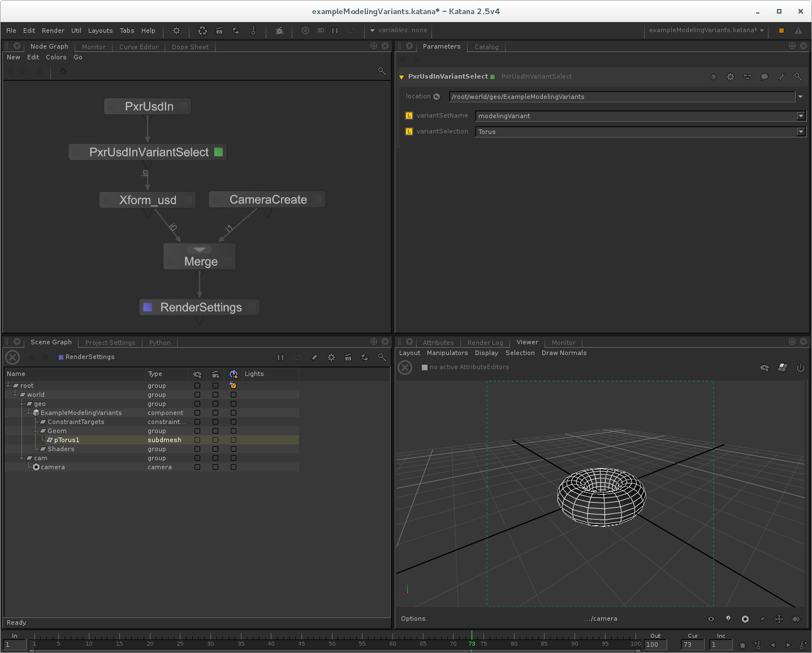Open the variantSetName dropdown arrow
This screenshot has width=812, height=653.
800,116
